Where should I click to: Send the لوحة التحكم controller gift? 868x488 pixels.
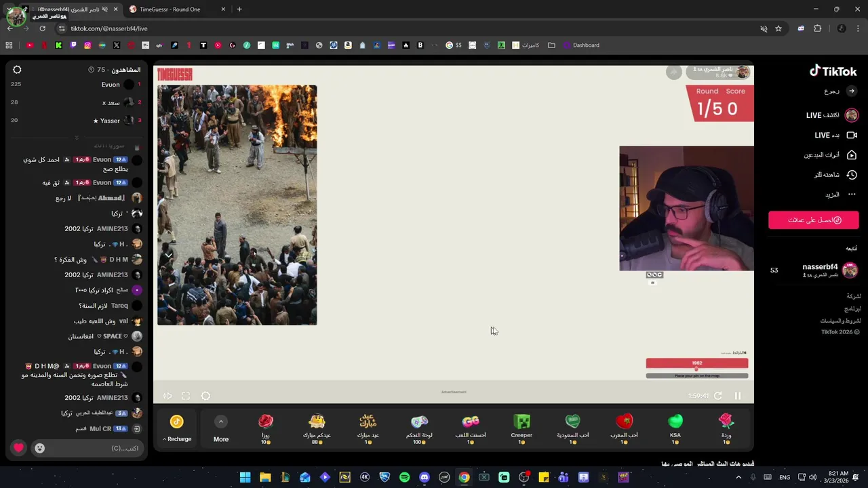419,428
